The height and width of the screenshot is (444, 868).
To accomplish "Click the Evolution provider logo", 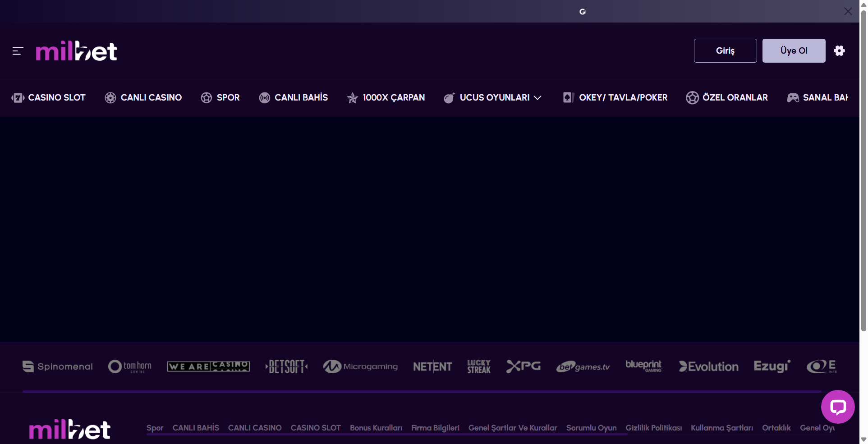I will (709, 366).
